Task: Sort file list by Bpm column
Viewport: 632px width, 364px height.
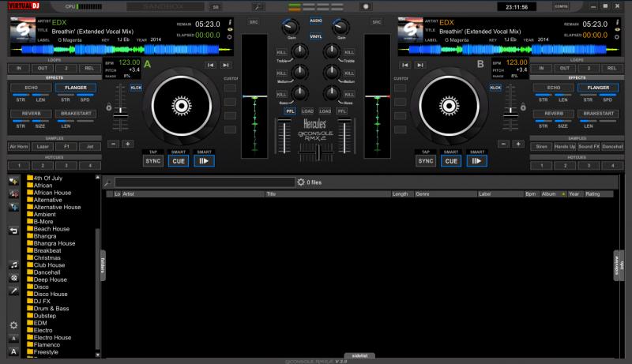Action: (x=531, y=194)
